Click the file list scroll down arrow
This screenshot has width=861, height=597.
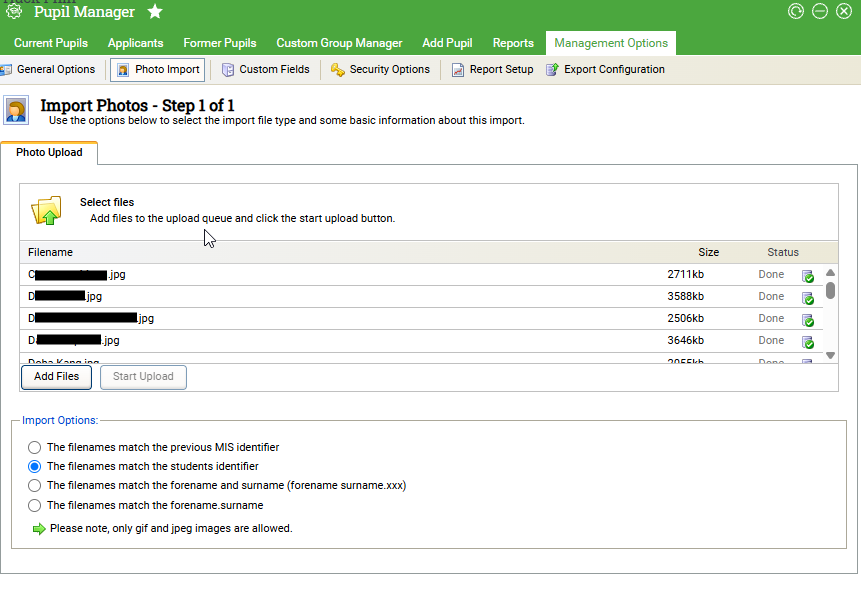tap(830, 355)
